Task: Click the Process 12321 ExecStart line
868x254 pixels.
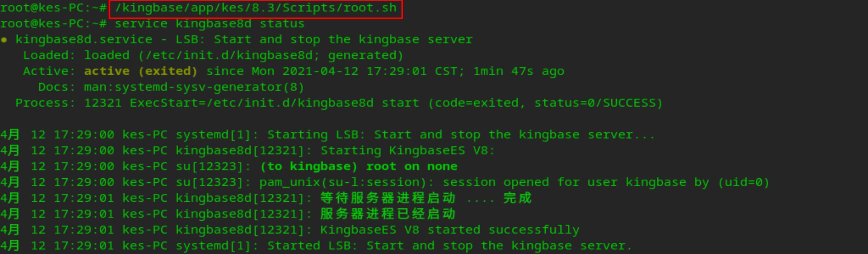Action: (339, 103)
